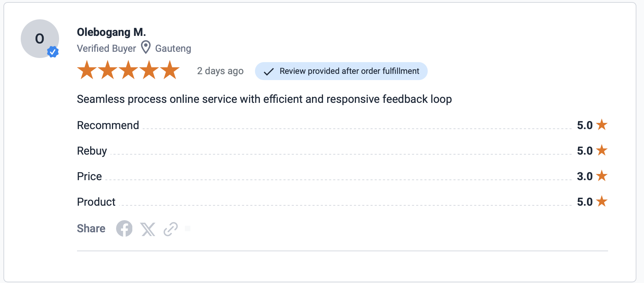Share review on X (Twitter)
This screenshot has height=283, width=644.
point(148,229)
